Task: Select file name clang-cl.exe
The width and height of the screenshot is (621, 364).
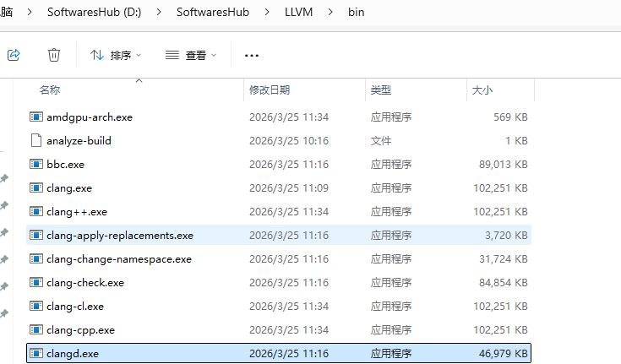Action: pyautogui.click(x=75, y=307)
